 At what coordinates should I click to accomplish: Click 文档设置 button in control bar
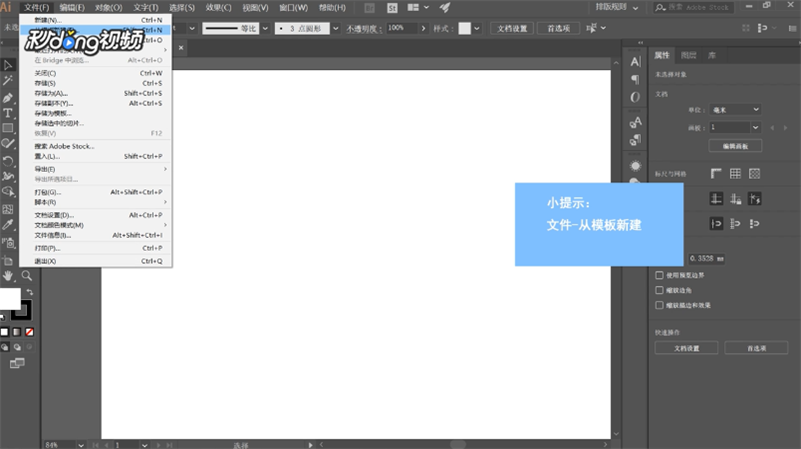pyautogui.click(x=512, y=29)
